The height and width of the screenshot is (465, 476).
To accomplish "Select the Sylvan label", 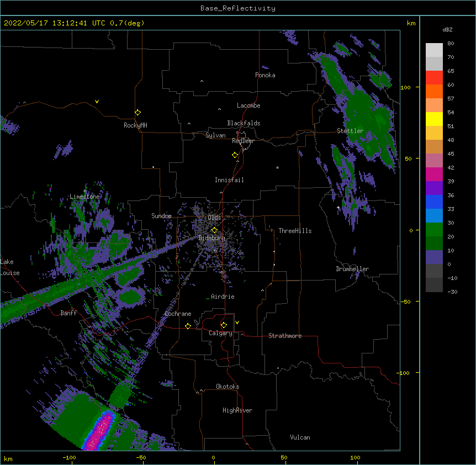I will (215, 135).
